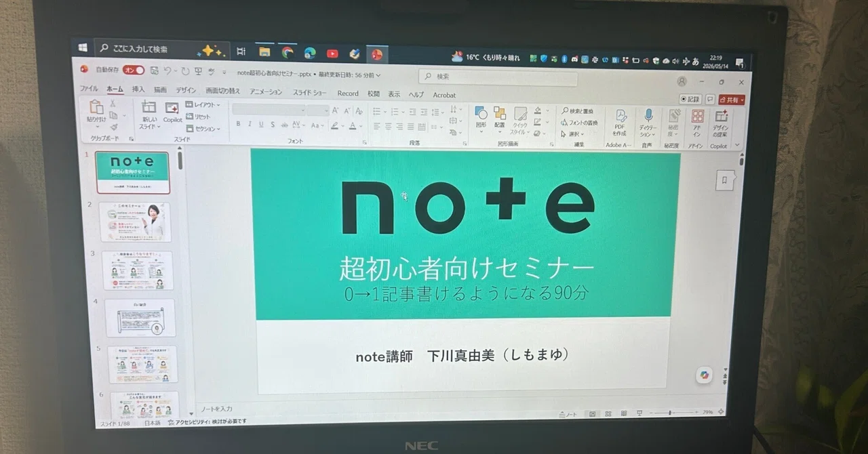Image resolution: width=868 pixels, height=454 pixels.
Task: Switch to the Record tab
Action: point(348,94)
